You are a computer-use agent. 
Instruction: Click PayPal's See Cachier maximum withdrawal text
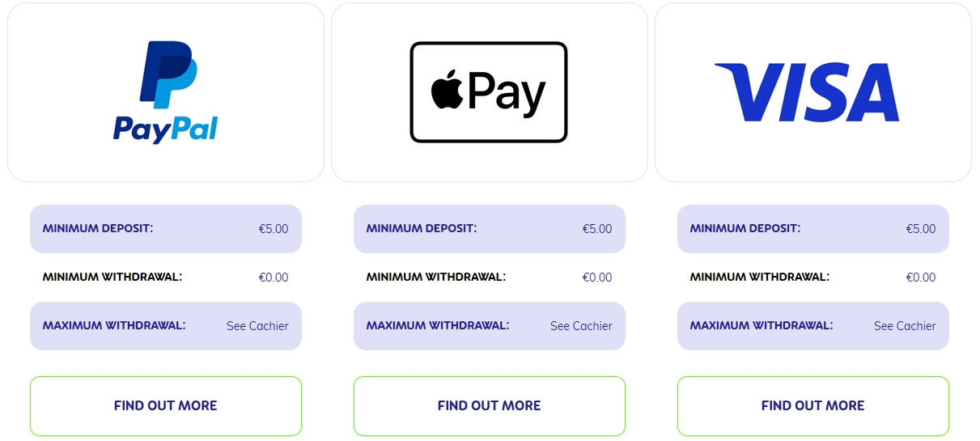click(257, 326)
